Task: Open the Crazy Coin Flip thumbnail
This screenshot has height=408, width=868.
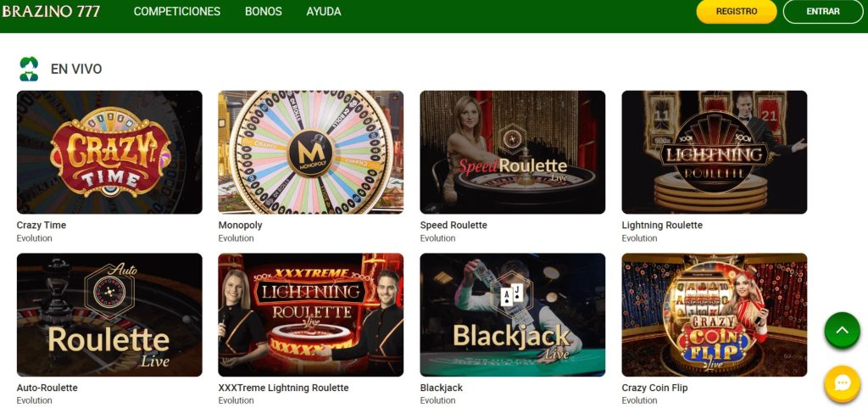Action: point(715,315)
